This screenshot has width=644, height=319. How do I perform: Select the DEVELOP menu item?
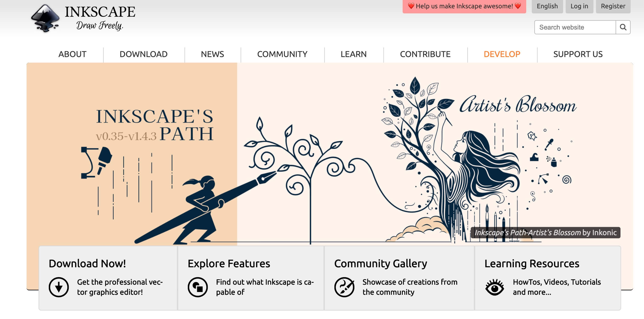click(x=502, y=54)
